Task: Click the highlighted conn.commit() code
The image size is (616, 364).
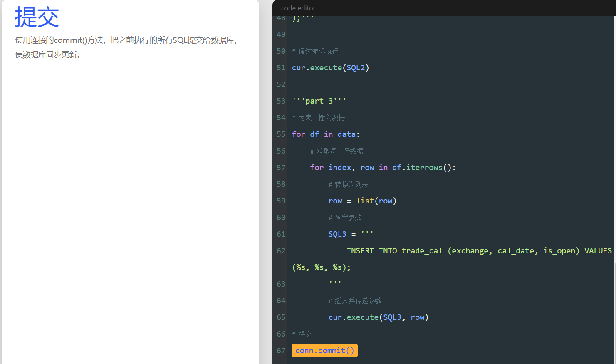Action: pos(324,350)
